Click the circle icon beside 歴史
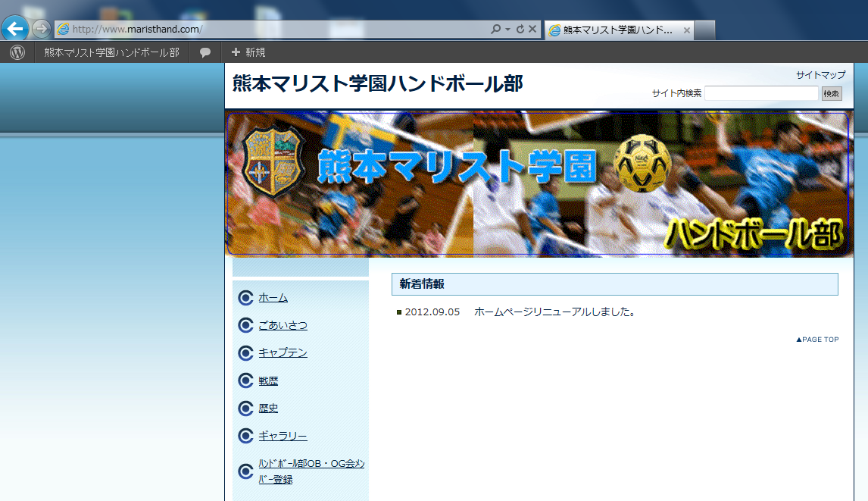 pos(246,409)
